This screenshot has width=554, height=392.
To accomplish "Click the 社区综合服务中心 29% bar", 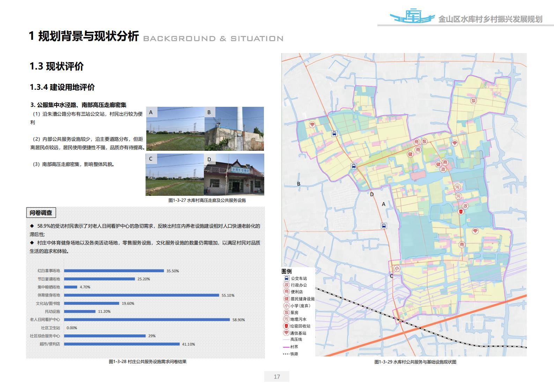I will [105, 336].
